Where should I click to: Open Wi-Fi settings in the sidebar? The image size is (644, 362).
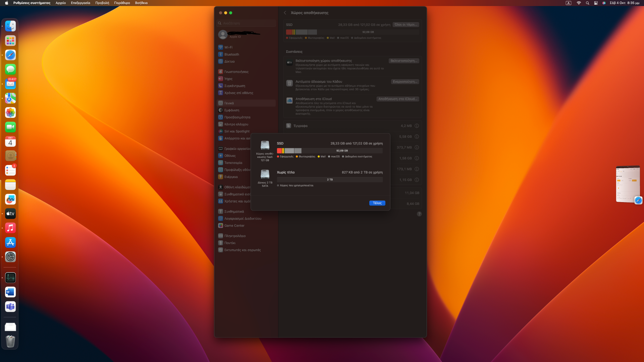point(228,47)
